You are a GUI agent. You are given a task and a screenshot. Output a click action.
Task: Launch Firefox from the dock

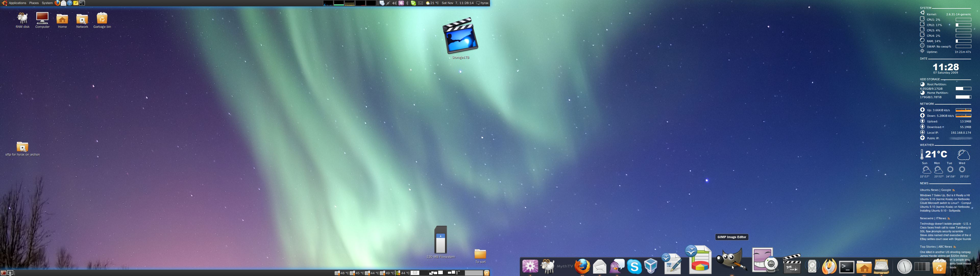pos(582,266)
